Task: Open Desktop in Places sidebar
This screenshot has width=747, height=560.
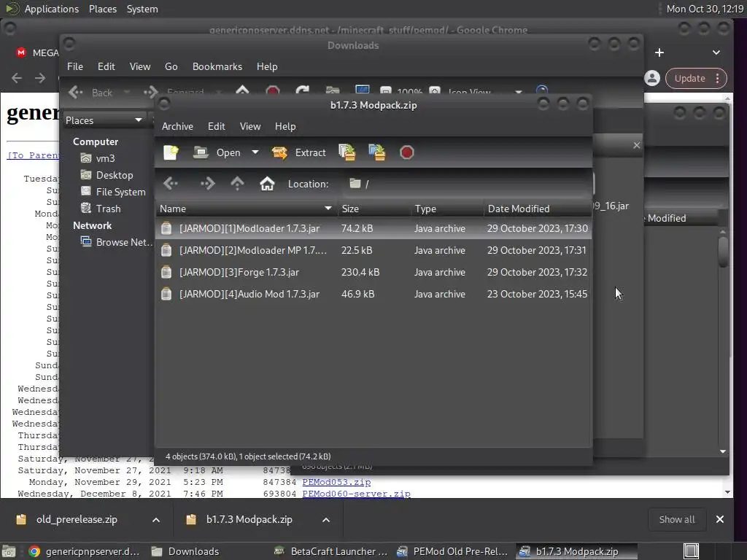Action: pos(107,175)
